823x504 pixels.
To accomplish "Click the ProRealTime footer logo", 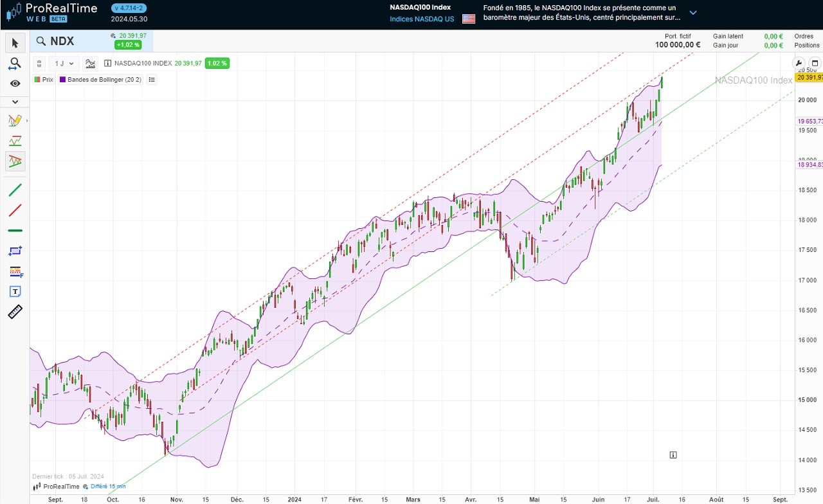I will tap(56, 487).
